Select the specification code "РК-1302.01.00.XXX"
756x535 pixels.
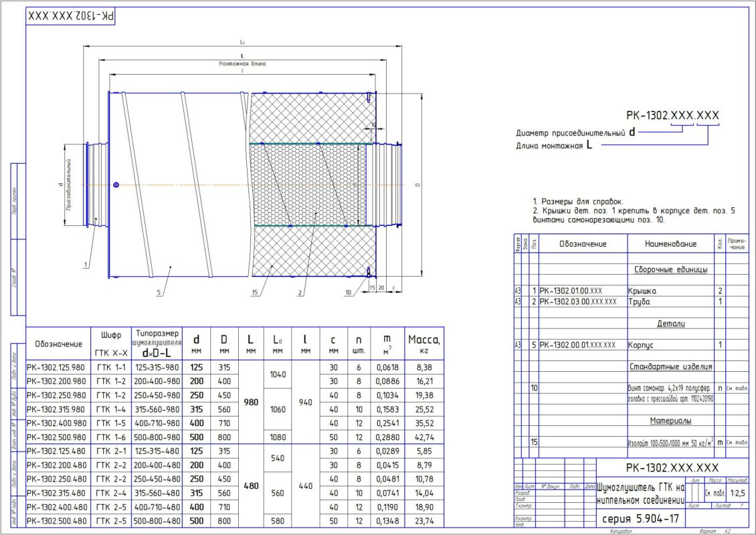571,291
